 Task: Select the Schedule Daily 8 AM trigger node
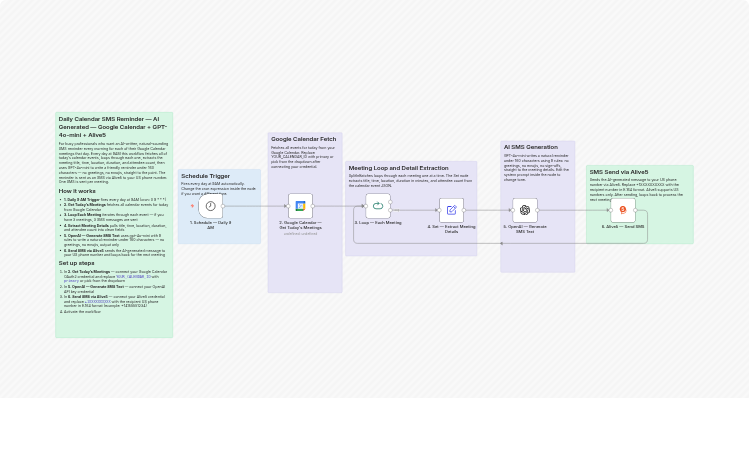click(211, 206)
